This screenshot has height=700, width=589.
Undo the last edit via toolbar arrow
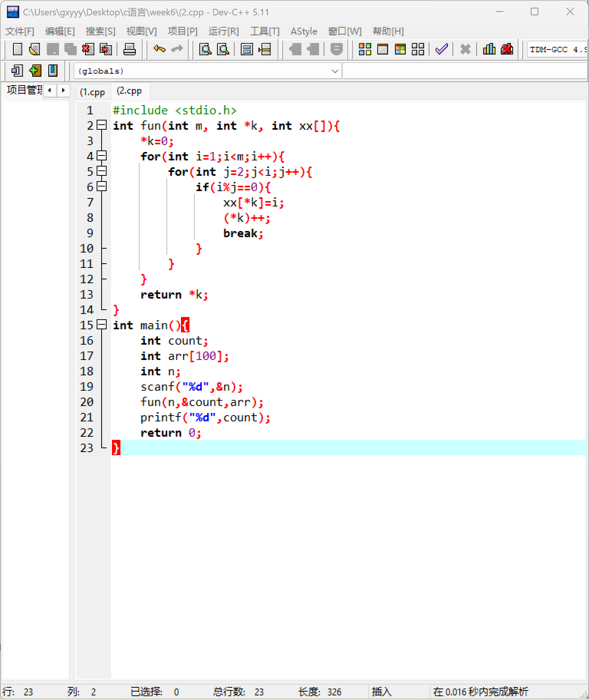[159, 49]
